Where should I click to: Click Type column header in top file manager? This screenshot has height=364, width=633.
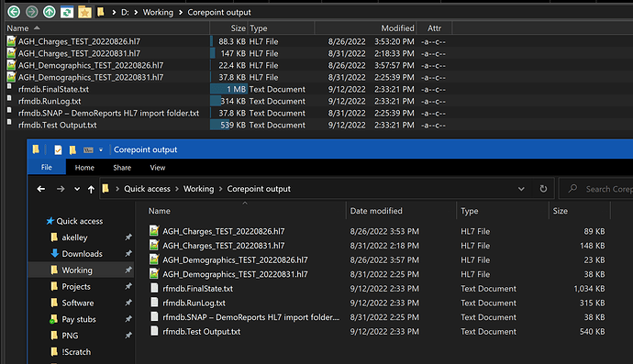[281, 28]
